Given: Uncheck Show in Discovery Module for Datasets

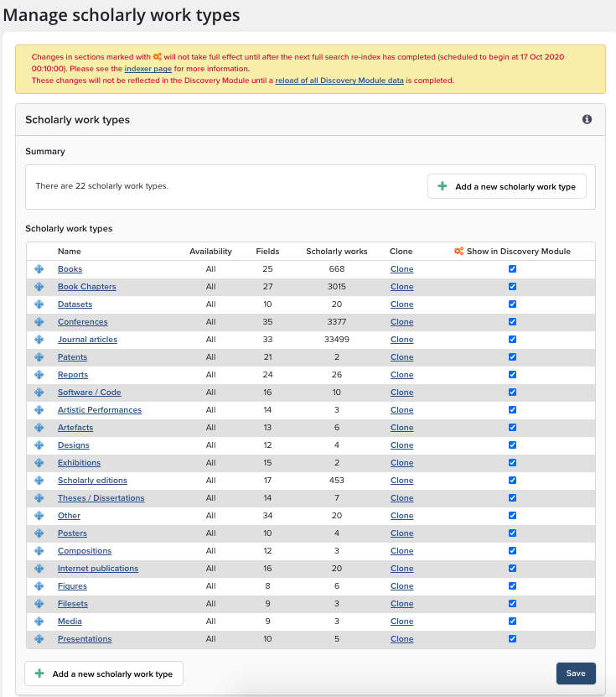Looking at the screenshot, I should pos(512,304).
